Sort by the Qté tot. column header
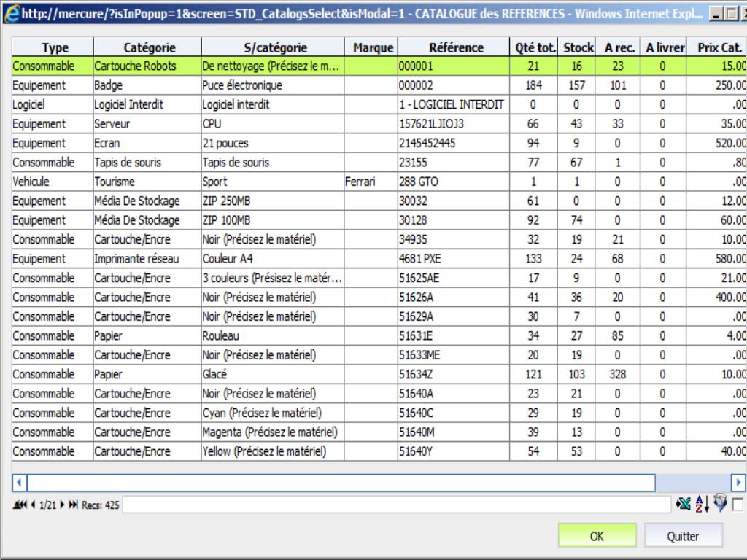 (533, 47)
